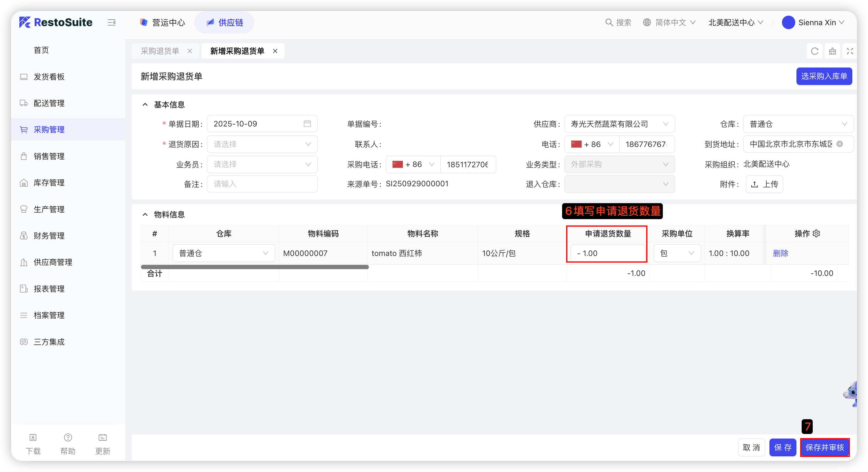868x472 pixels.
Task: Click the fullscreen expand icon
Action: click(x=850, y=51)
